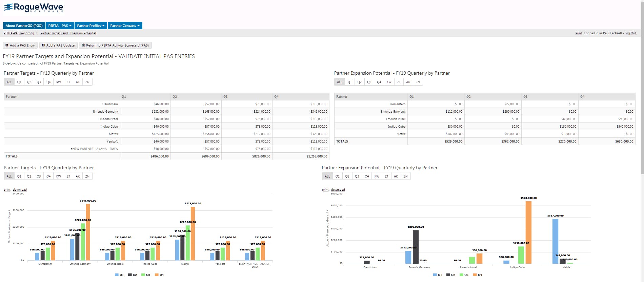Select Q4 filter on Partner Targets table
644x282 pixels.
pos(48,82)
